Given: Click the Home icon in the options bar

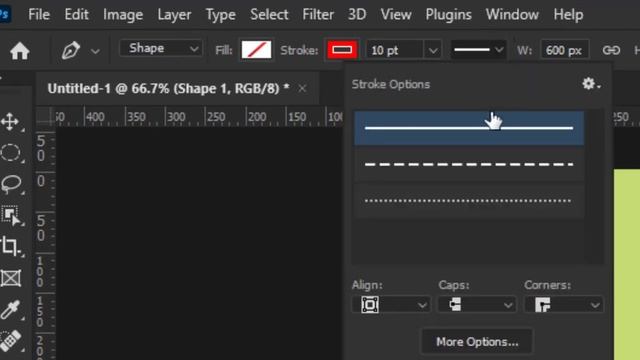Looking at the screenshot, I should click(20, 51).
